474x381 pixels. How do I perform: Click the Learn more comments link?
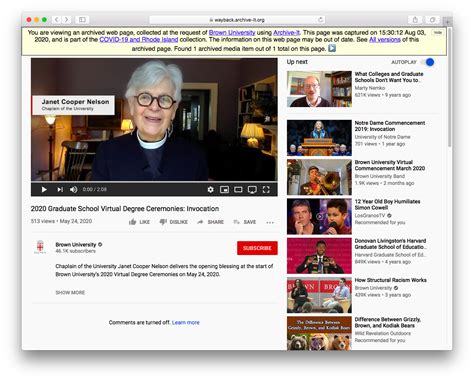click(x=186, y=323)
